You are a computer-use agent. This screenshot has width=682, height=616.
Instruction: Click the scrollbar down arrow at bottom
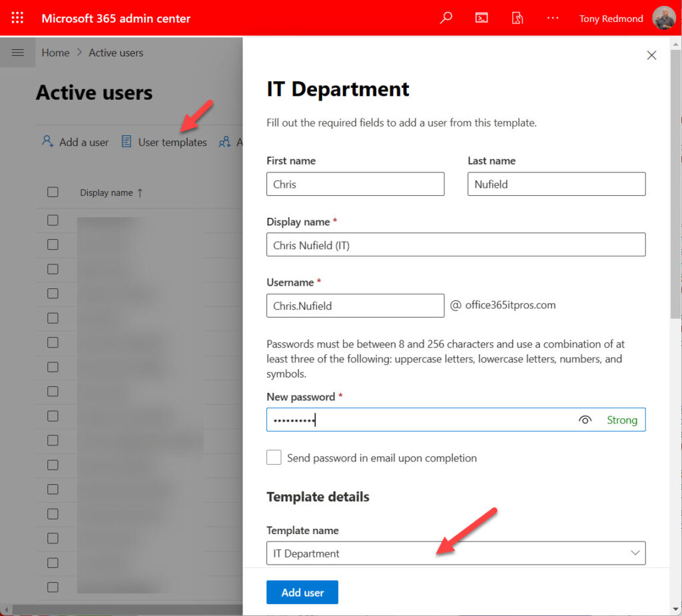point(675,609)
